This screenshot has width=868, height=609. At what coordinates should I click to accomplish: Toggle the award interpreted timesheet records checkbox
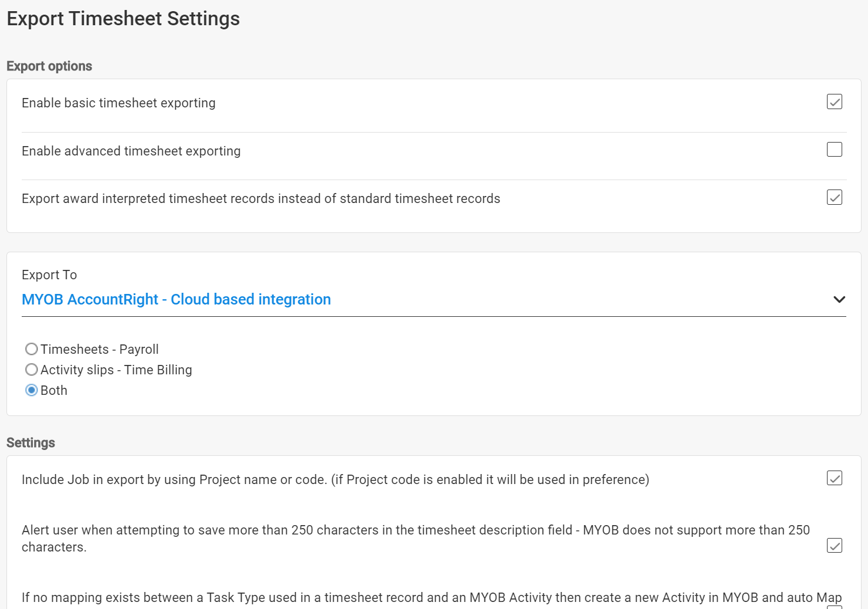[834, 197]
